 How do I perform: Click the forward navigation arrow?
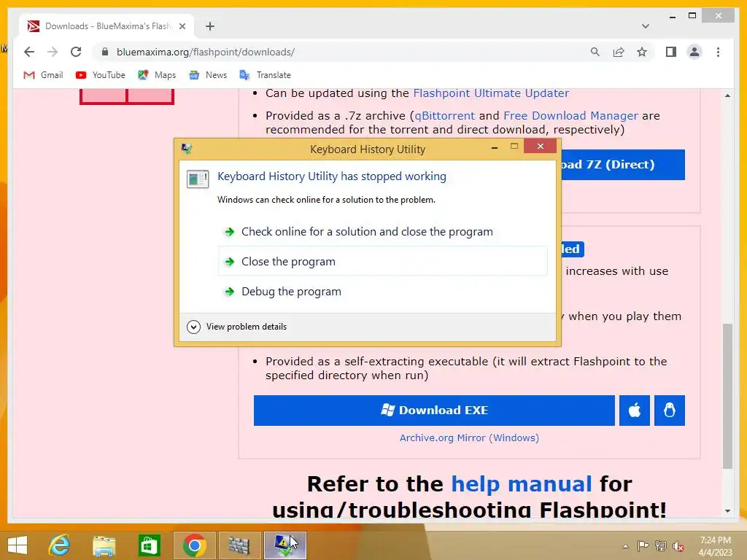(x=53, y=52)
